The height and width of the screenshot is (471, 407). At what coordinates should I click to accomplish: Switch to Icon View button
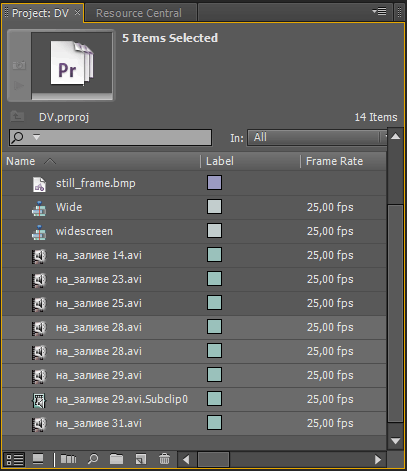tap(38, 459)
